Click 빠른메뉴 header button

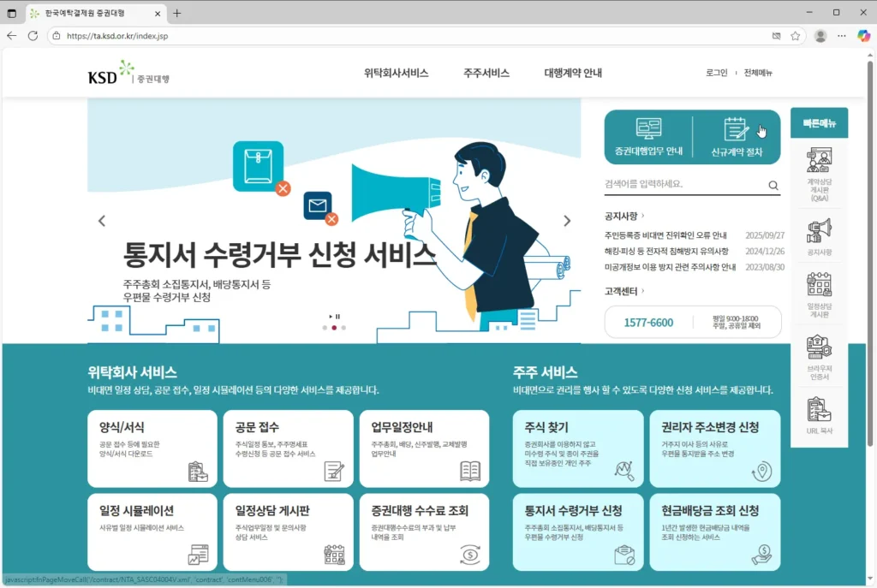tap(820, 123)
